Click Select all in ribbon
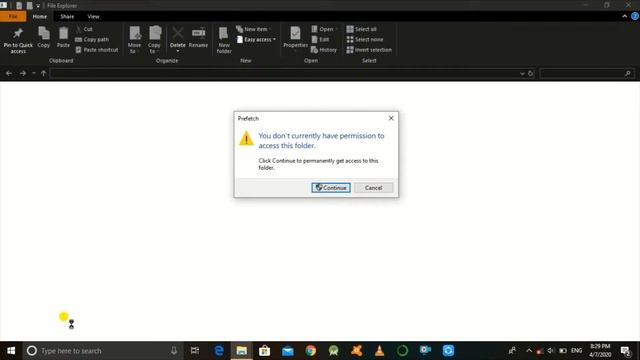640x360 pixels. point(362,29)
